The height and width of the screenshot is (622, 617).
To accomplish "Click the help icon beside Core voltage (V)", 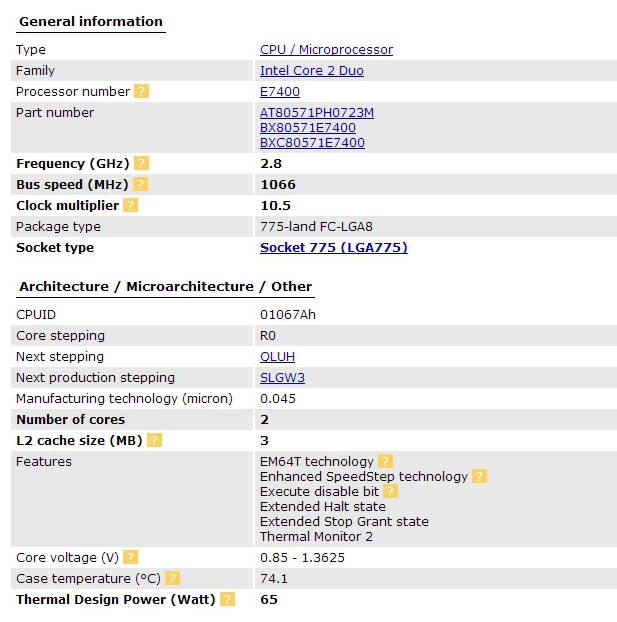I will 131,557.
